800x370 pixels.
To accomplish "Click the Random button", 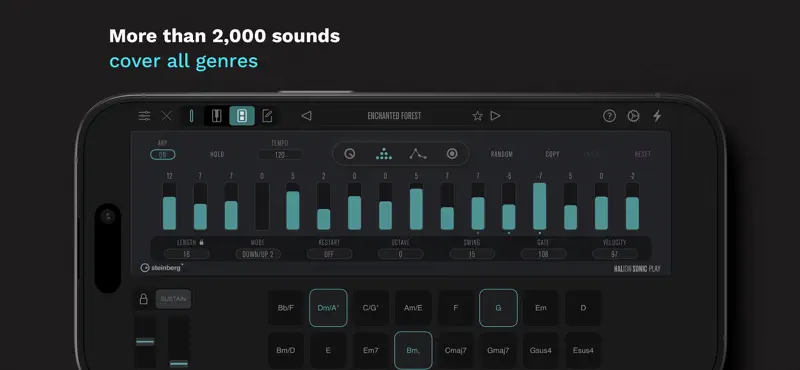I will click(502, 154).
